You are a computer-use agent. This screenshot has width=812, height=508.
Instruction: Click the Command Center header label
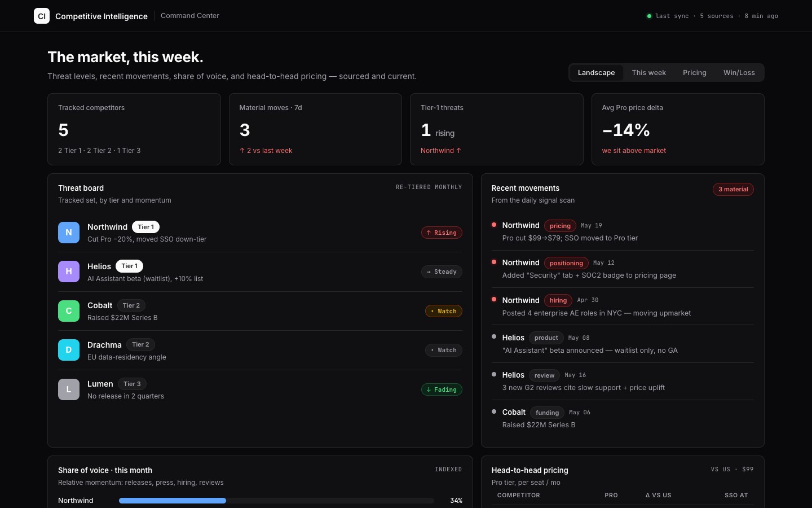click(190, 16)
